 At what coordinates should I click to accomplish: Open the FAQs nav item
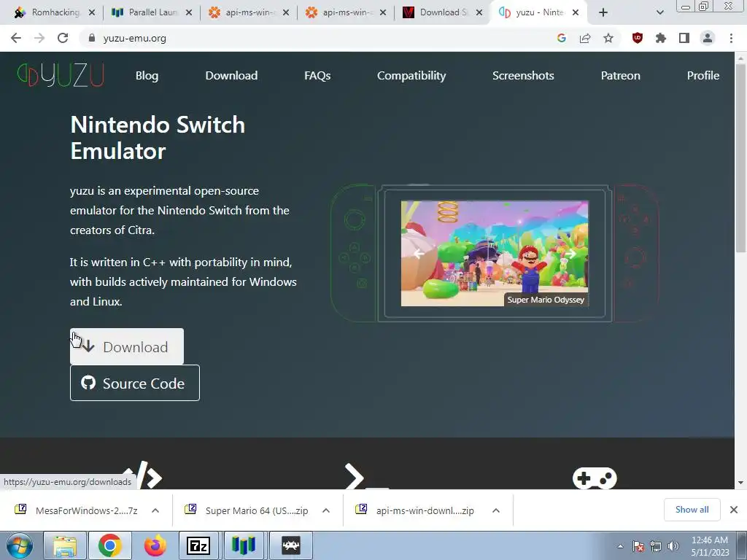pyautogui.click(x=317, y=76)
